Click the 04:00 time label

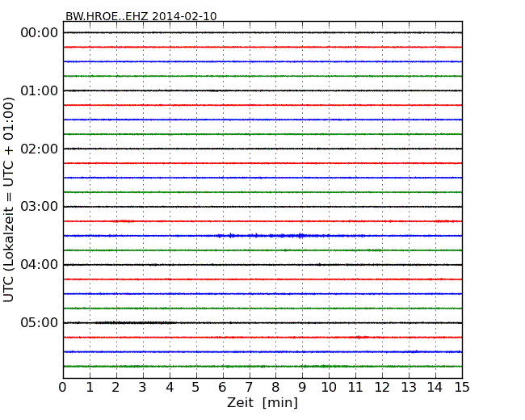40,264
